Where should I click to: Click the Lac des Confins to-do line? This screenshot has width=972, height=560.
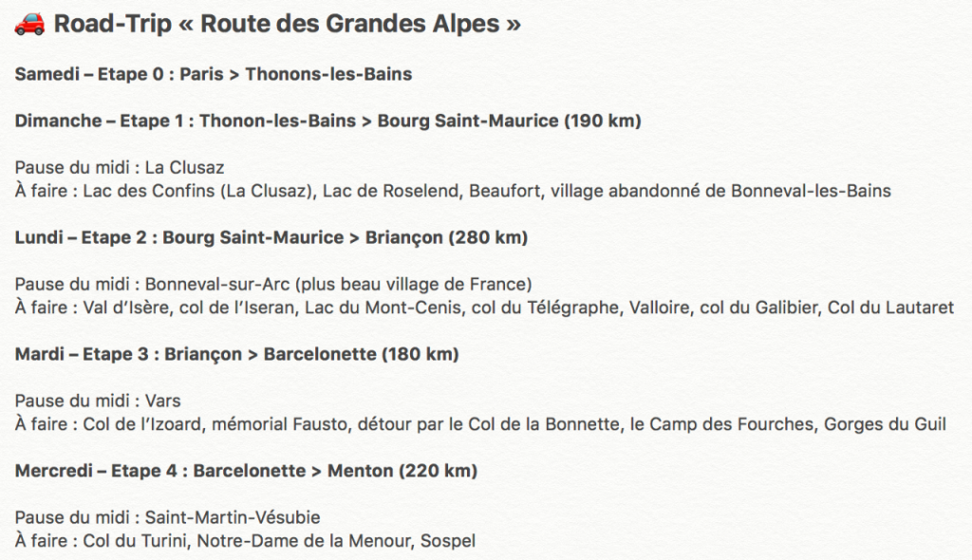tap(453, 191)
